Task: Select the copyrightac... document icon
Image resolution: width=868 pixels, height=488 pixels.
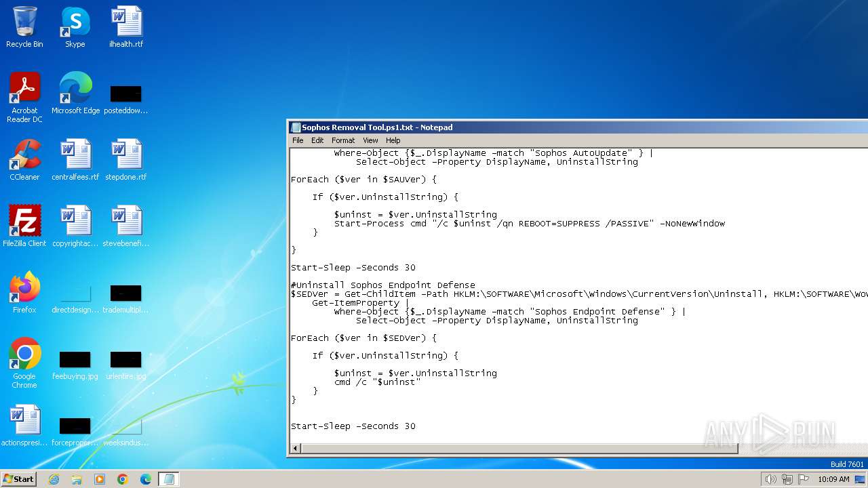Action: click(75, 226)
